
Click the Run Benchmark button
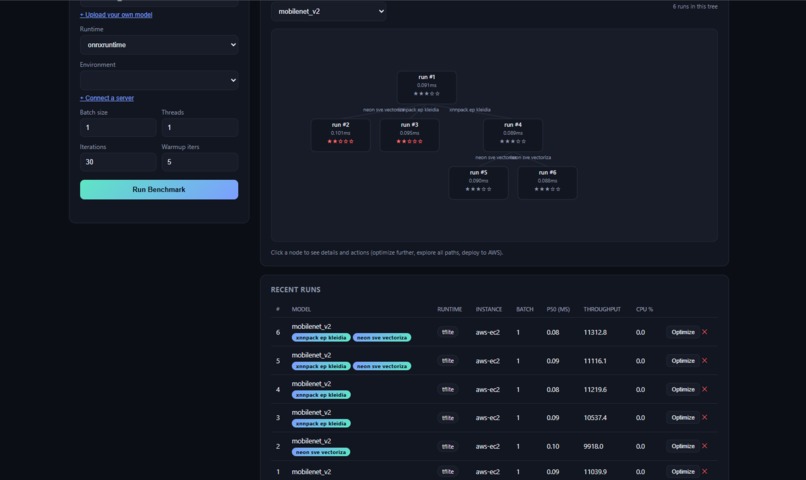point(159,190)
